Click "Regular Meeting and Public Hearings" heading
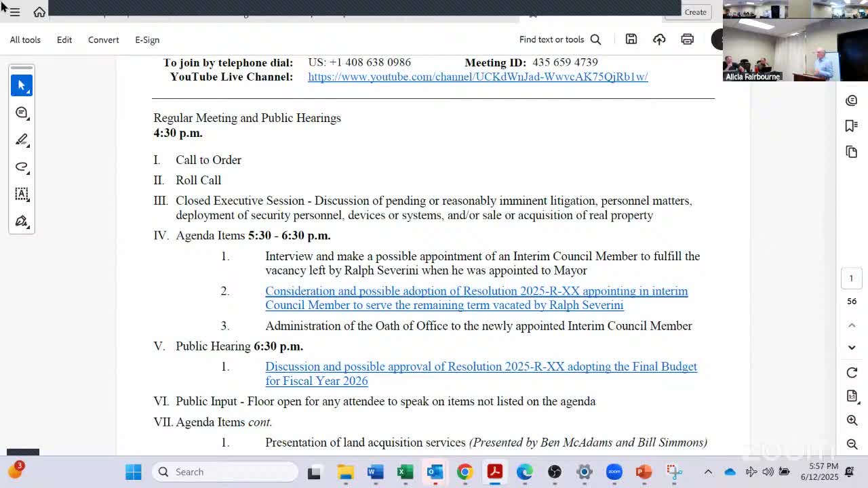 247,118
